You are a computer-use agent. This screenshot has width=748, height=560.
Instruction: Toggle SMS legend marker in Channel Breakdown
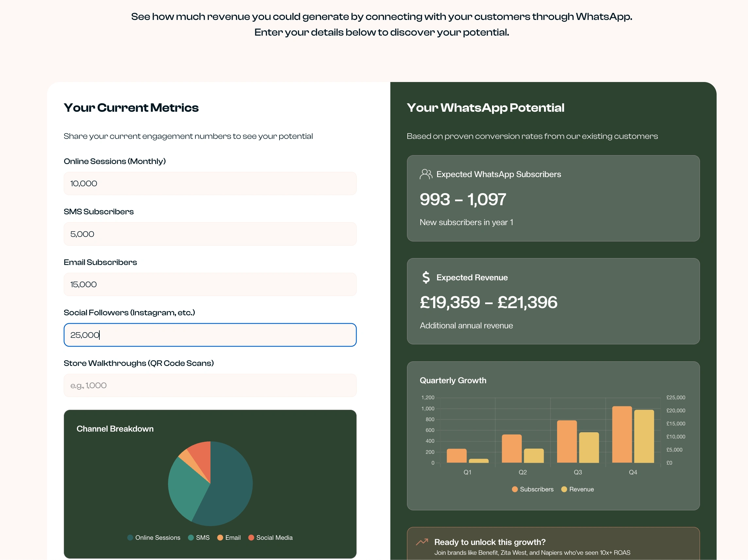(x=191, y=537)
